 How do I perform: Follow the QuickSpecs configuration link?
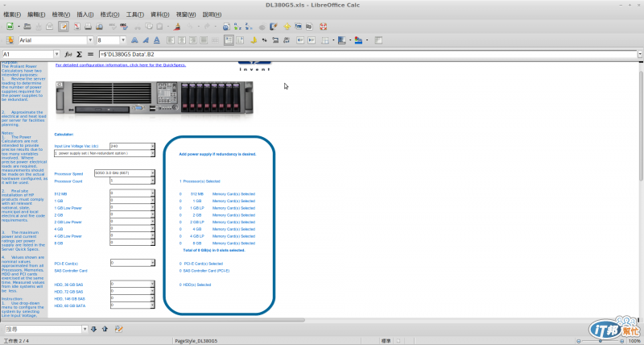121,65
